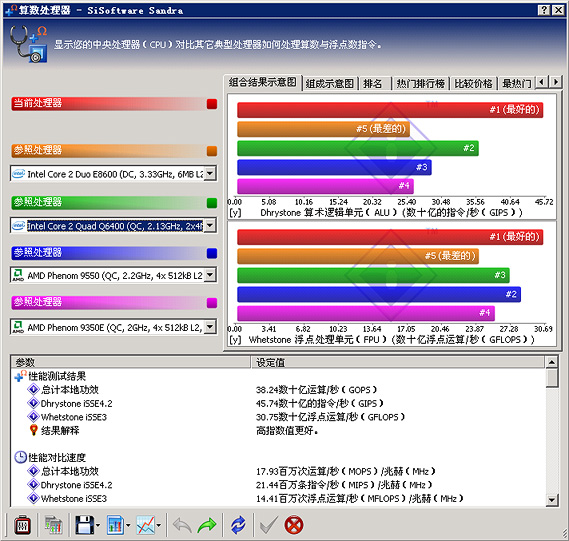Image resolution: width=569 pixels, height=541 pixels.
Task: Toggle the magenta reference processor checkbox
Action: tap(212, 303)
